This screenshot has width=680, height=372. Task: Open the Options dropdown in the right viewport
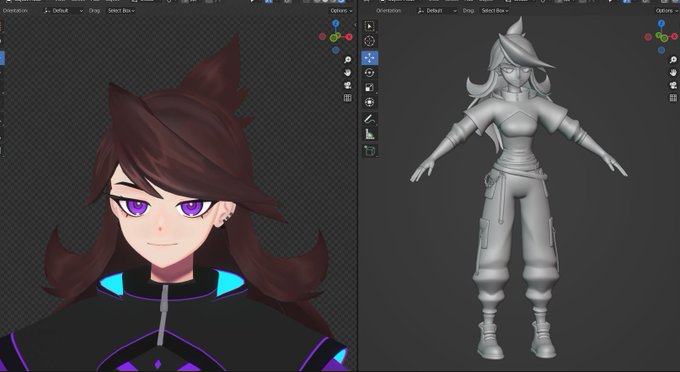click(666, 10)
